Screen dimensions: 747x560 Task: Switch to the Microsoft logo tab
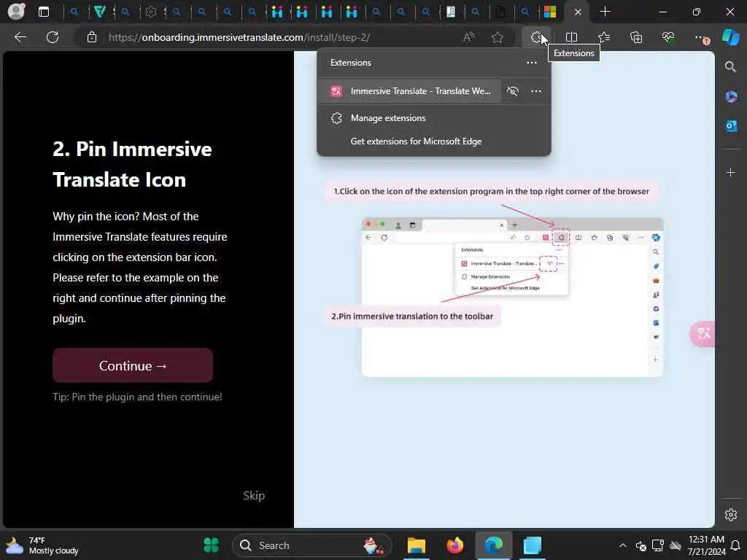tap(550, 12)
